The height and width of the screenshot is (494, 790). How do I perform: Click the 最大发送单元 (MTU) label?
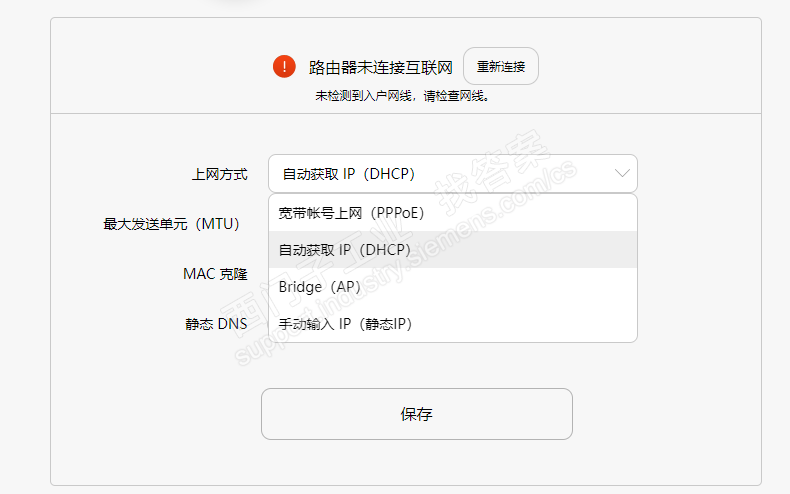point(171,224)
